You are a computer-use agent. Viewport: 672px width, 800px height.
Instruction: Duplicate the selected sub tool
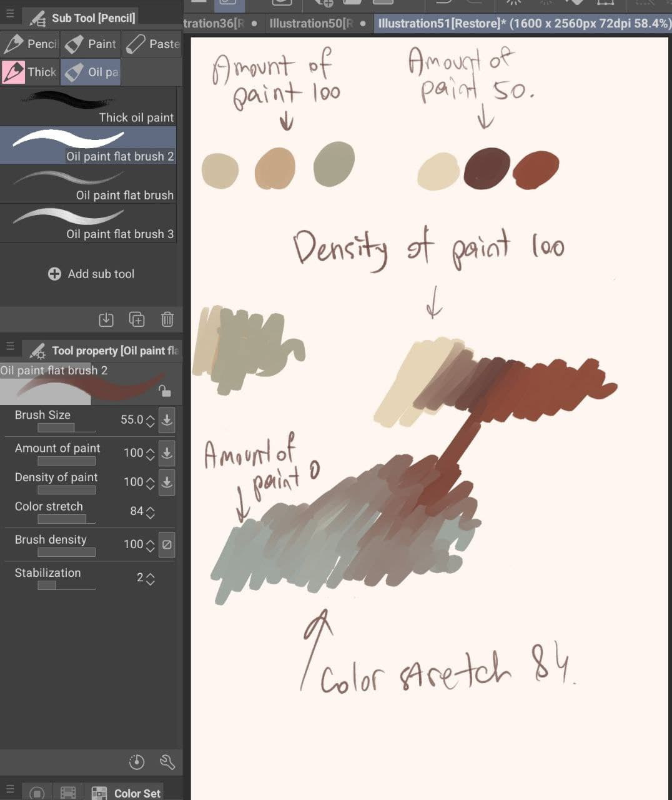[137, 319]
